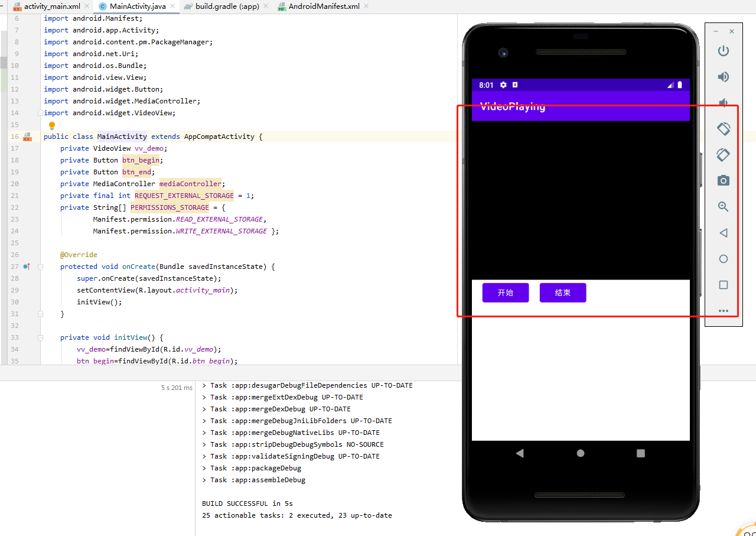Take an emulator screenshot with the camera icon
Viewport: 756px width, 536px height.
pos(724,180)
